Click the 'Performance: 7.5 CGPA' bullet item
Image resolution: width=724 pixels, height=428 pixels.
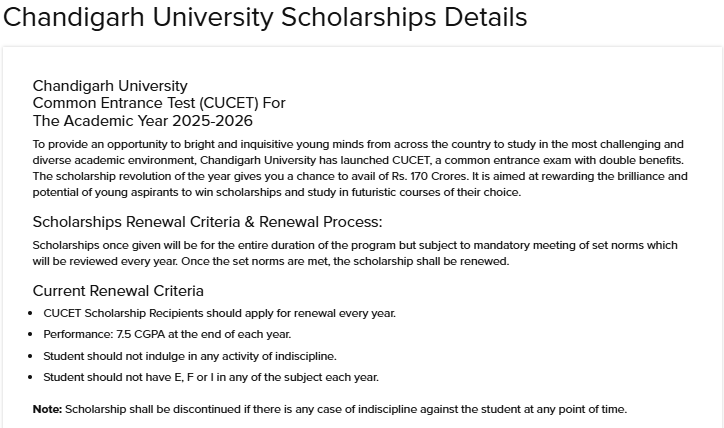[x=167, y=334]
